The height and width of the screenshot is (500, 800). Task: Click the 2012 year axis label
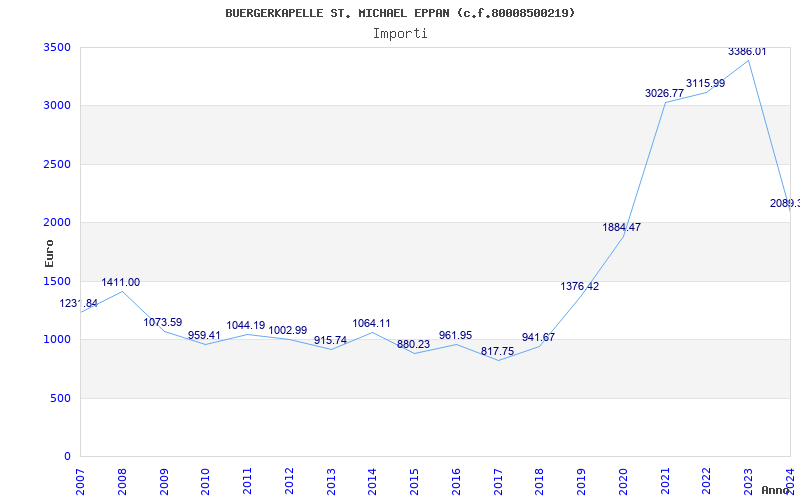(x=289, y=482)
